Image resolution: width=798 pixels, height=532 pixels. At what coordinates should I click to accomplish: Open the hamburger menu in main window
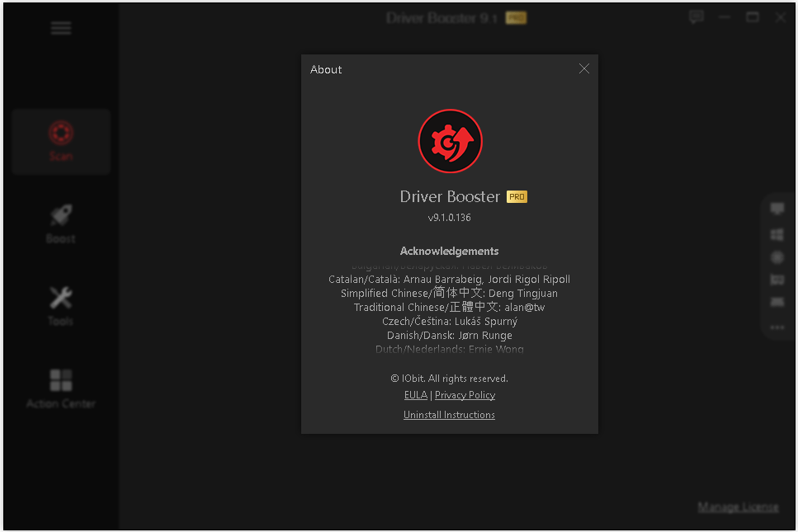click(60, 28)
